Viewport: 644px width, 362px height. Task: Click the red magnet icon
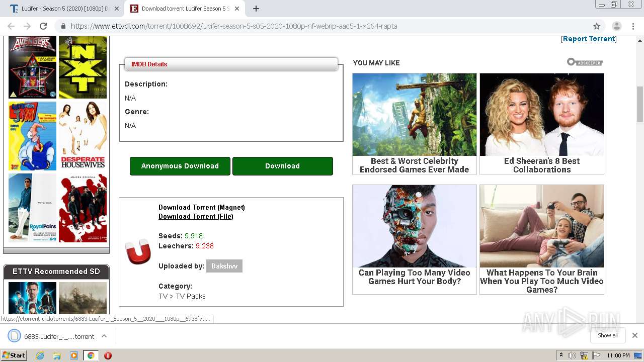138,251
